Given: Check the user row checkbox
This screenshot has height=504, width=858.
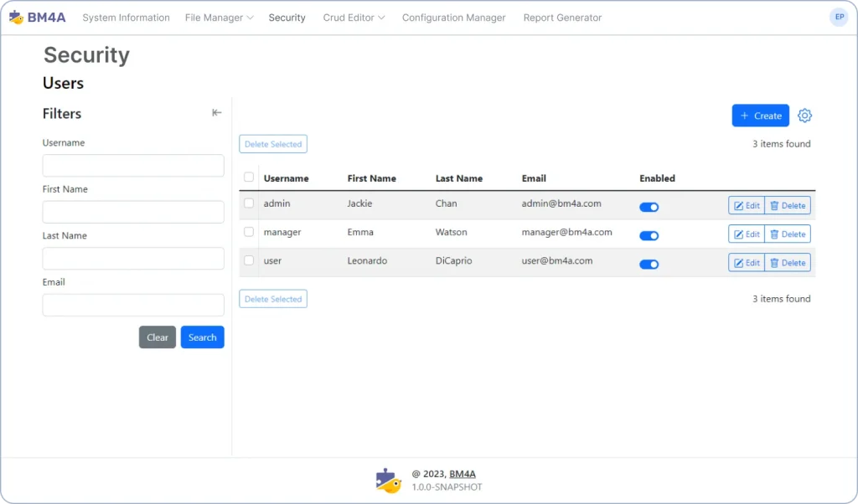Looking at the screenshot, I should coord(249,260).
